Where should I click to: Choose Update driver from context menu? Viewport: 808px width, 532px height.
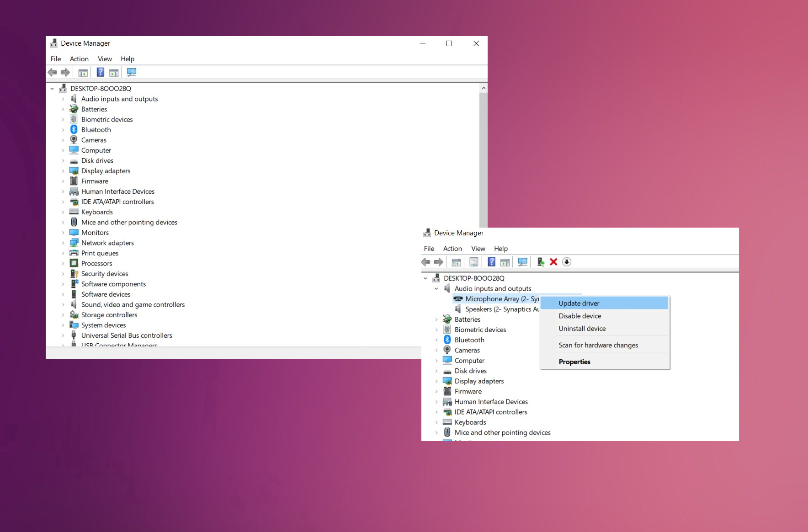(x=604, y=303)
